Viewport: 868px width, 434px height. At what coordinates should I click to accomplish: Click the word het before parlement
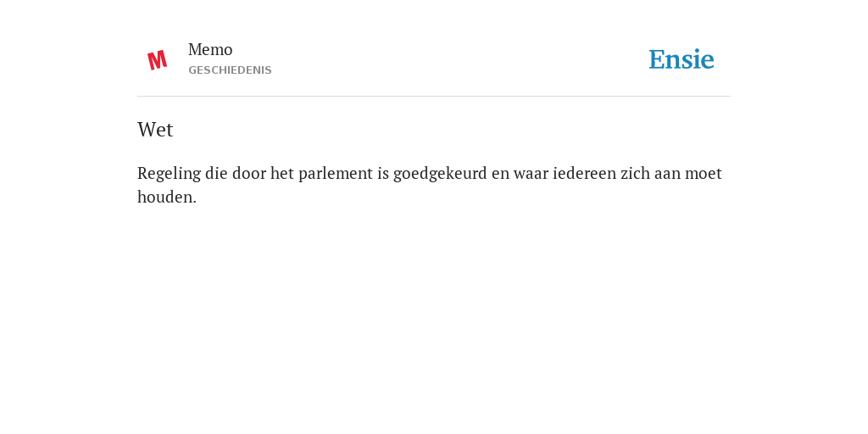(281, 174)
